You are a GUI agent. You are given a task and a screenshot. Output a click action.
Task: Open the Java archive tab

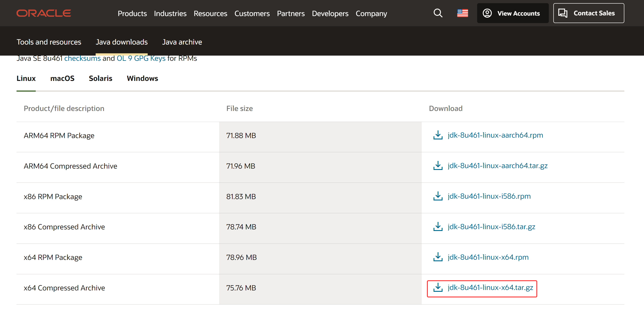click(182, 42)
